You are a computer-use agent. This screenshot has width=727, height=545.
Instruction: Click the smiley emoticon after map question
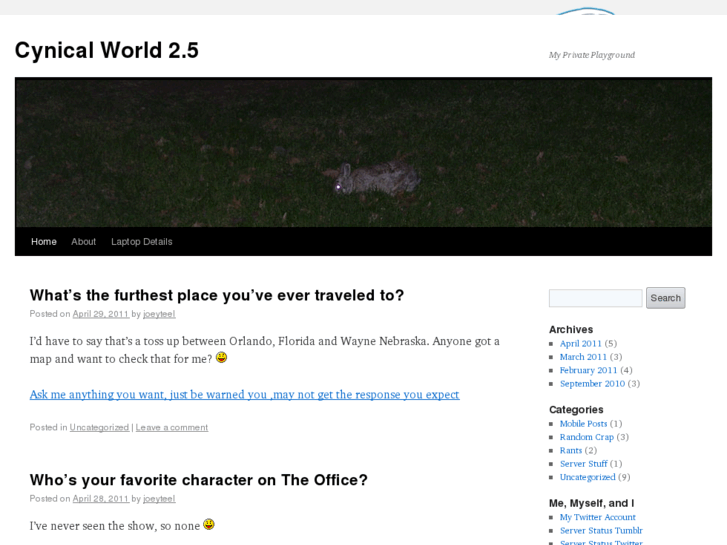click(x=222, y=358)
